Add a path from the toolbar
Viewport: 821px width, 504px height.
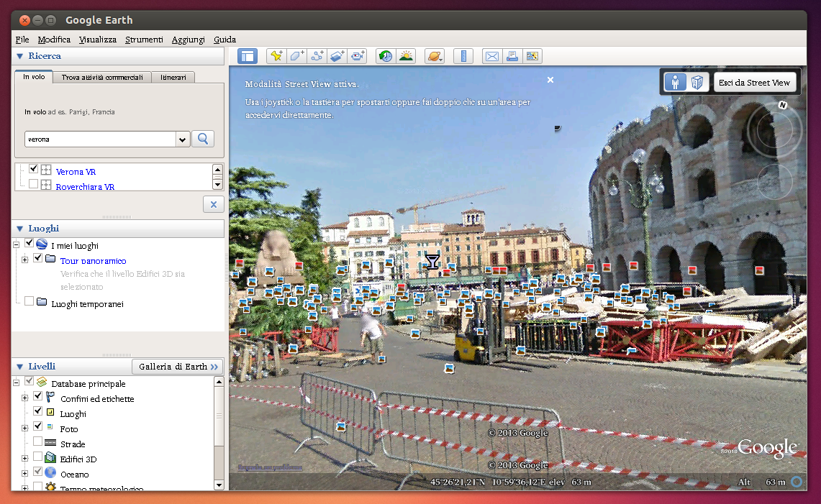pos(317,56)
